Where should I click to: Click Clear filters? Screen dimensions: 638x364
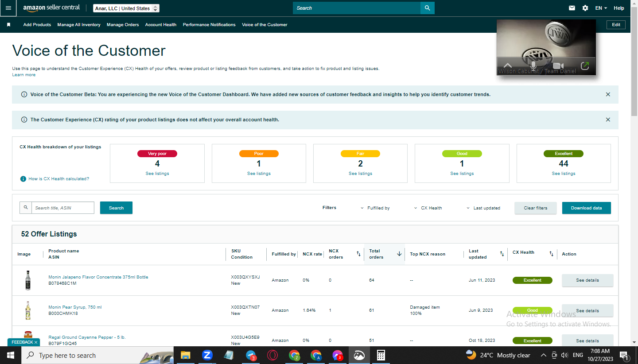[x=536, y=208]
